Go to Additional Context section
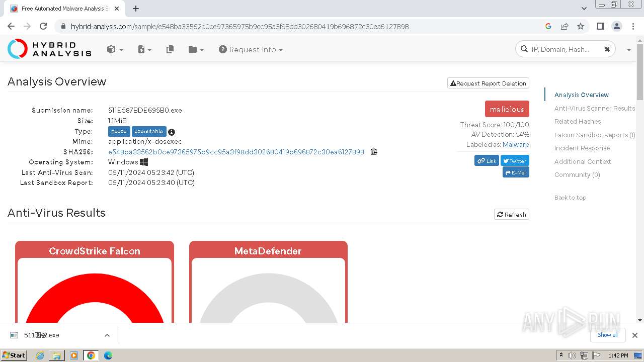The height and width of the screenshot is (362, 644). tap(583, 161)
